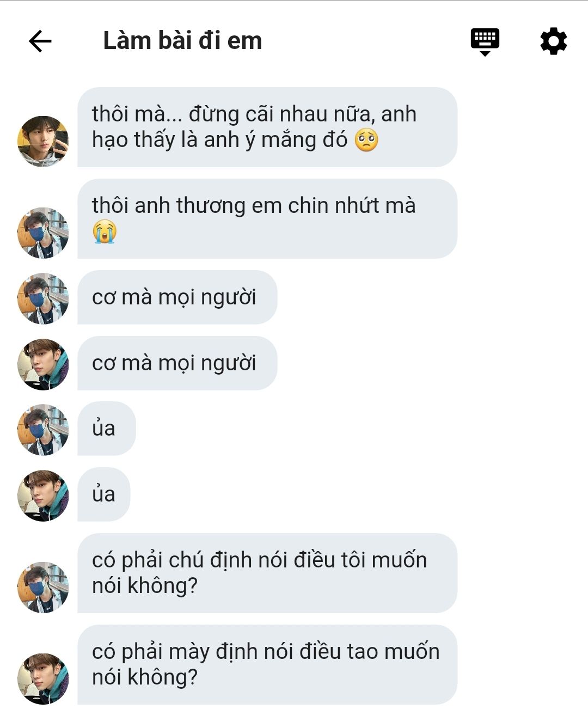Tap masked avatar beside 'thôi anh thương em' message
588x709 pixels.
point(43,233)
